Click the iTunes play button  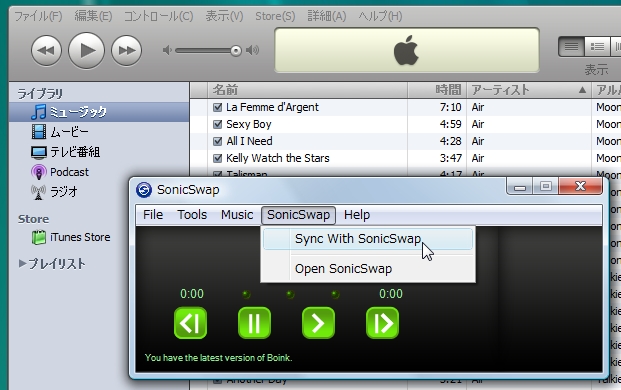[86, 50]
